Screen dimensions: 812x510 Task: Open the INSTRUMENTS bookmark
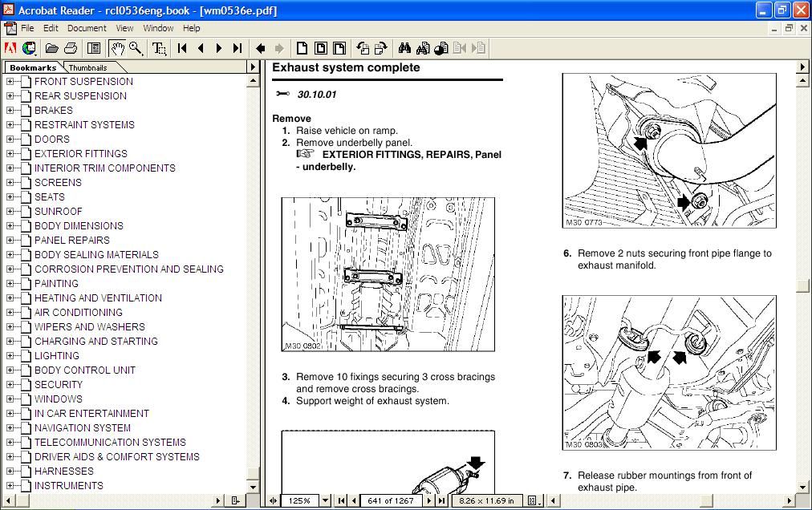point(69,486)
